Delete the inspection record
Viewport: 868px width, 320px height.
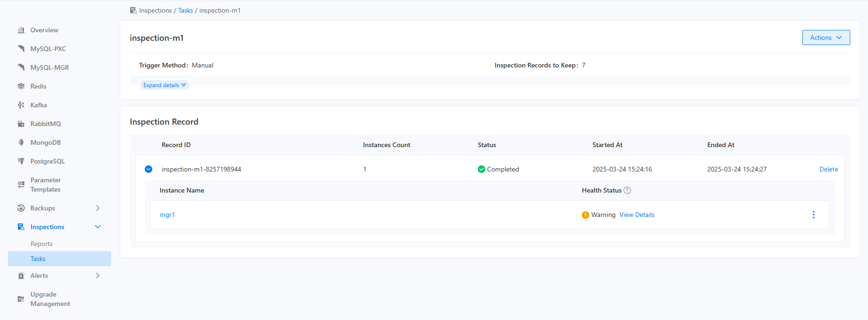pos(828,169)
